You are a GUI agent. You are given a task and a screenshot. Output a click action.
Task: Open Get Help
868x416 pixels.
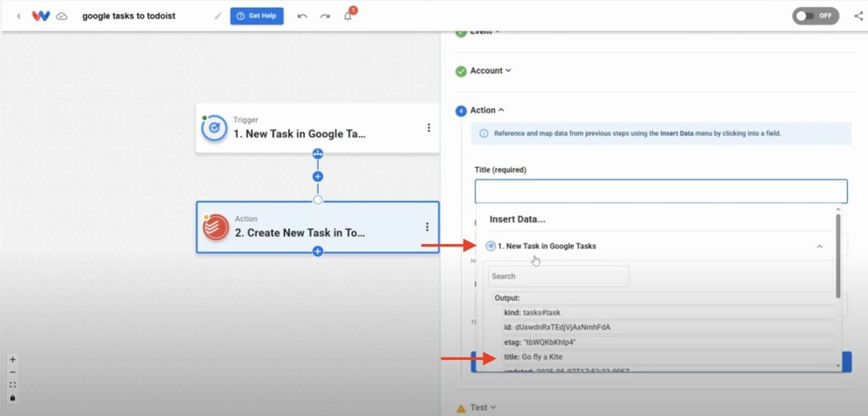pos(257,16)
